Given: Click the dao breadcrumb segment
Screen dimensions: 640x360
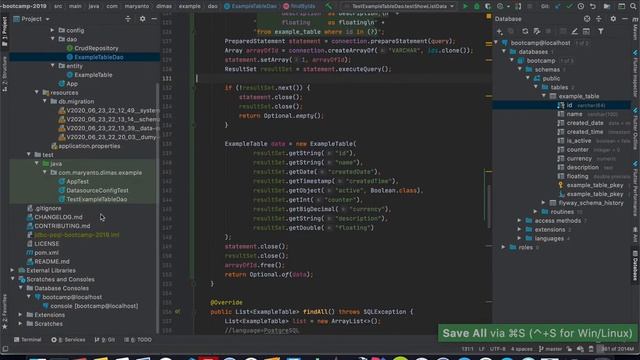Looking at the screenshot, I should tap(212, 6).
